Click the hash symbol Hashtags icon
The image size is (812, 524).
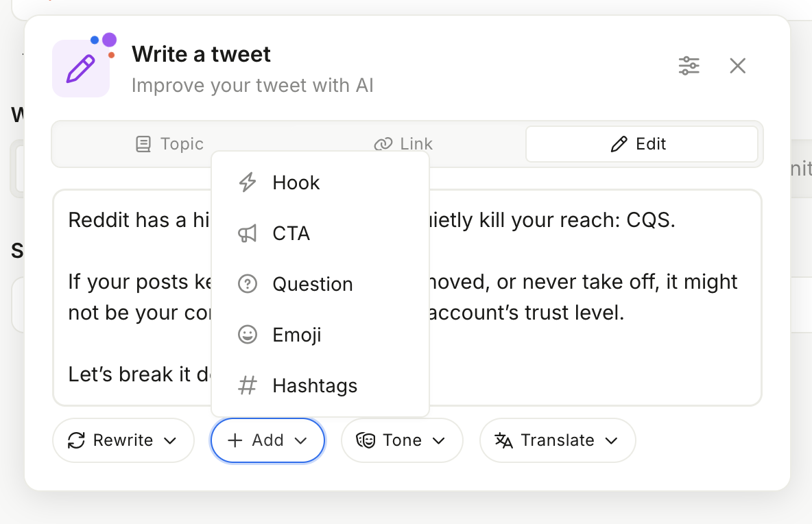tap(247, 385)
